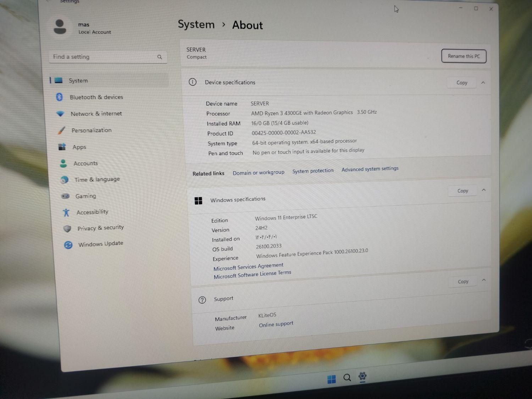Screen dimensions: 532x399
Task: Open Advanced system settings link
Action: [370, 169]
